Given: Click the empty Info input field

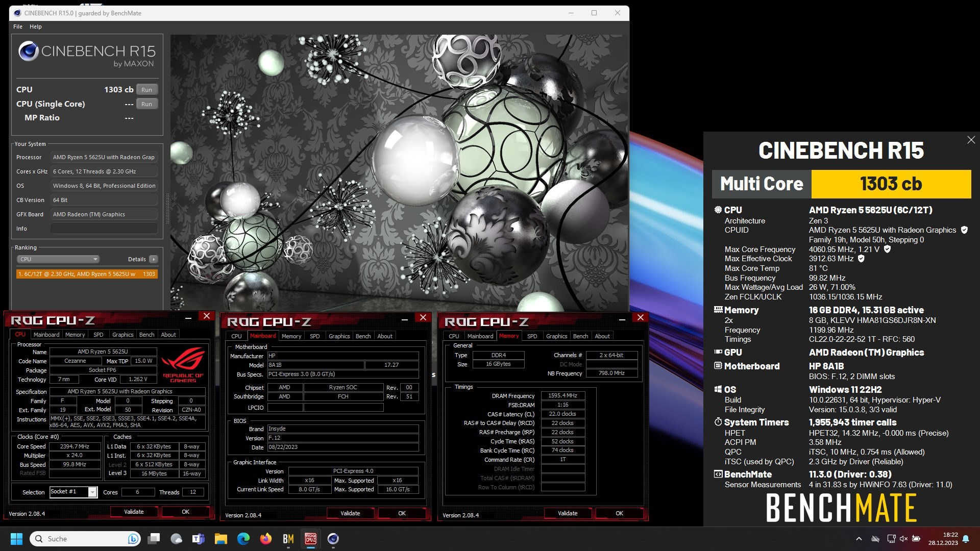Looking at the screenshot, I should pos(104,229).
